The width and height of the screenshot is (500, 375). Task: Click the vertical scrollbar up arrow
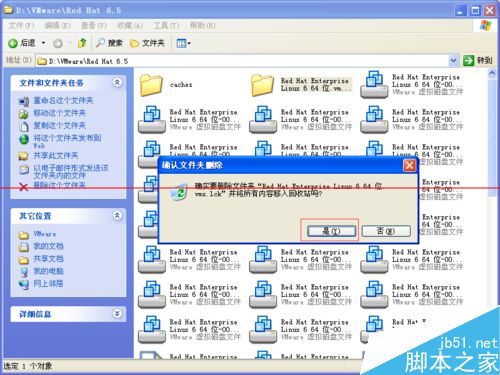pyautogui.click(x=492, y=74)
